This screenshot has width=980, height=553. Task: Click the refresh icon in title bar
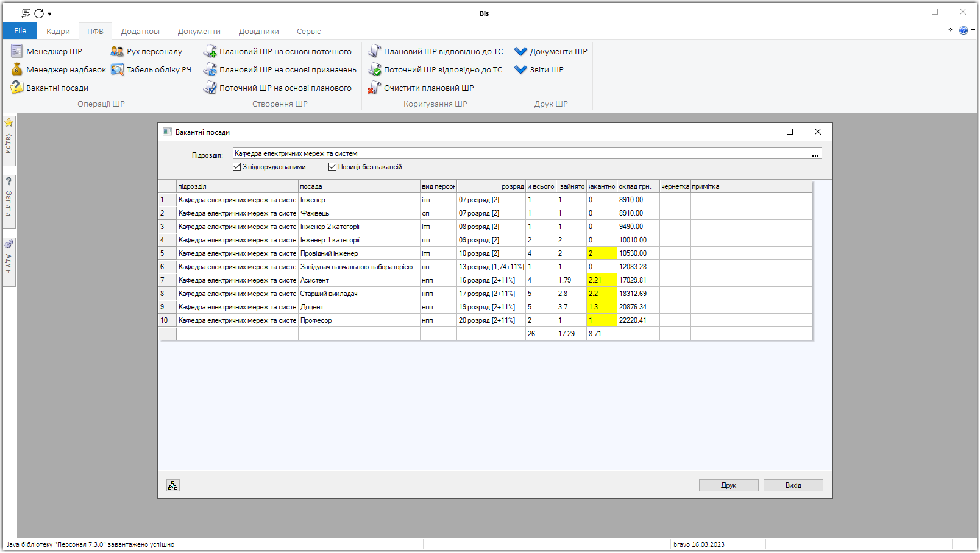point(39,13)
